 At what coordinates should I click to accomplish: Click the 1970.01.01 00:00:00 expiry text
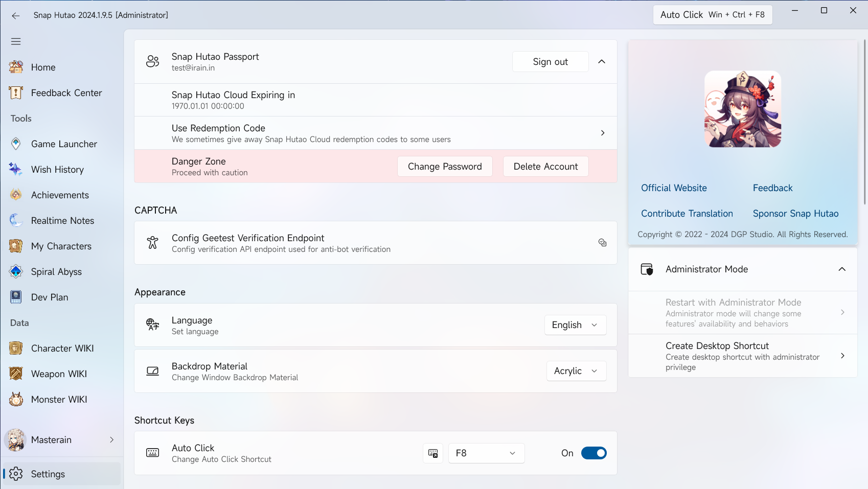pyautogui.click(x=208, y=106)
